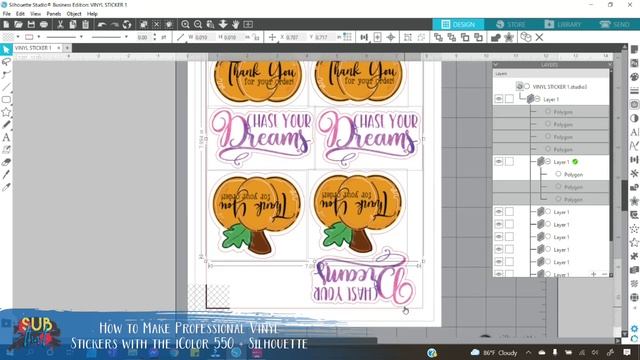Switch to the LIBRARY tab
The width and height of the screenshot is (640, 360).
(562, 24)
